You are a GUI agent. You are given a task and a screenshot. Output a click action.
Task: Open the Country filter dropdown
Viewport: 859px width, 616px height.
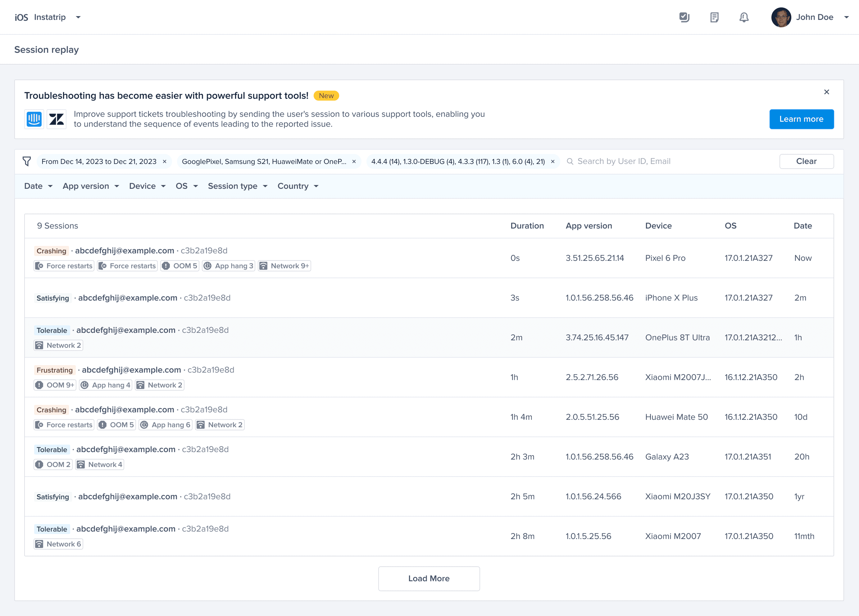coord(298,186)
